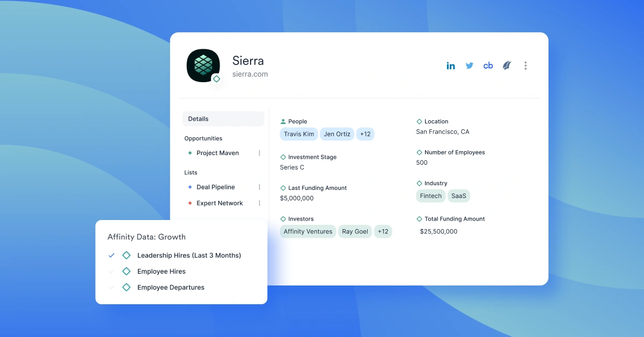Click the San Francisco, CA value
644x337 pixels.
pos(443,132)
